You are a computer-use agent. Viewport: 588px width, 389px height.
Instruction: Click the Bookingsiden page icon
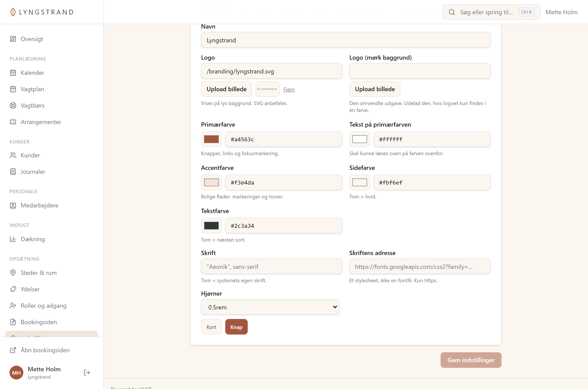point(13,322)
